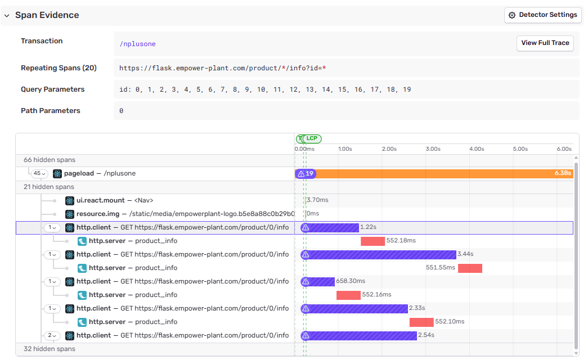This screenshot has height=364, width=588.
Task: Collapse the 3.44s http.client child toggle
Action: coord(52,254)
